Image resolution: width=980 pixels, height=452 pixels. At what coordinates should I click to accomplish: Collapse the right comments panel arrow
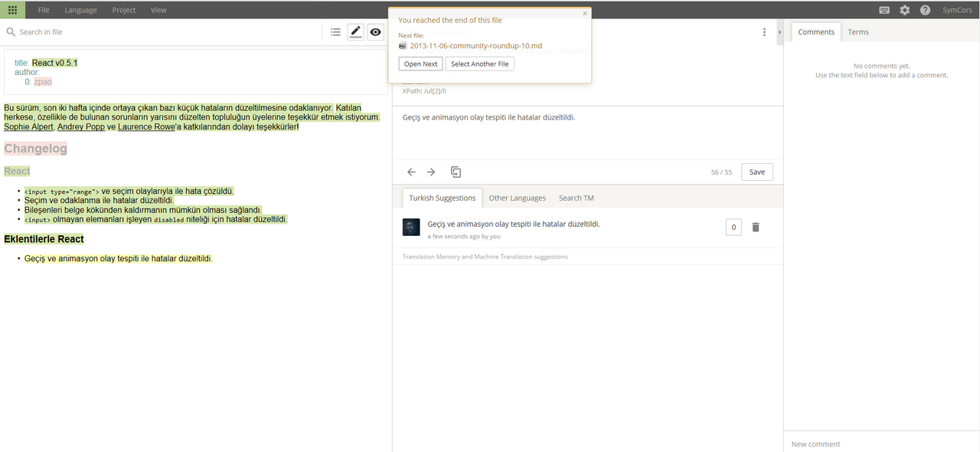(x=779, y=32)
